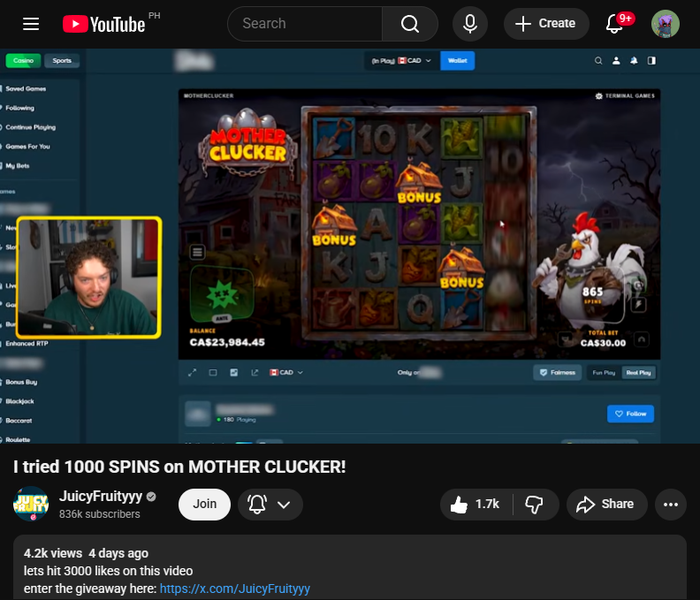
Task: Click the blue Follow button
Action: (x=630, y=414)
